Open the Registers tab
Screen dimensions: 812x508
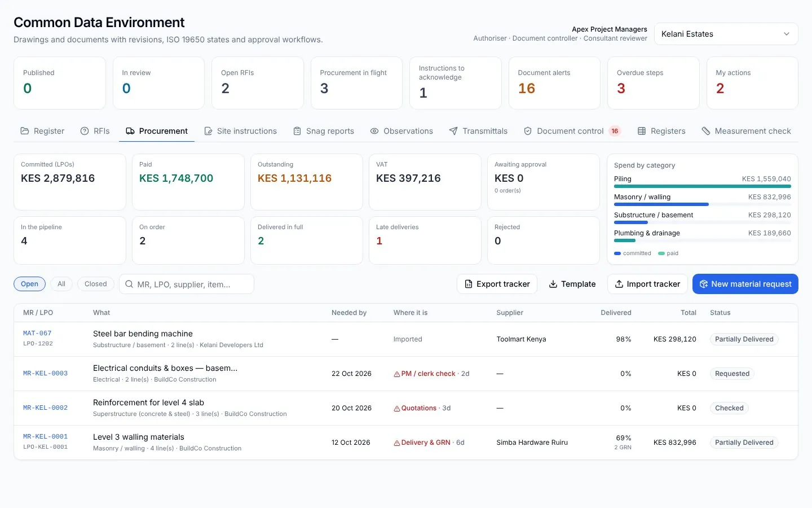661,131
